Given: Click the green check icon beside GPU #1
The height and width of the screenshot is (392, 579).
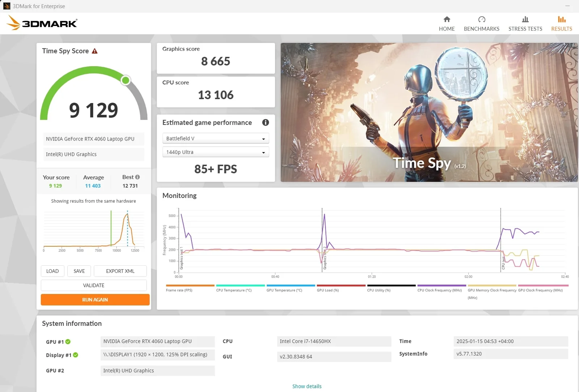Looking at the screenshot, I should (68, 342).
